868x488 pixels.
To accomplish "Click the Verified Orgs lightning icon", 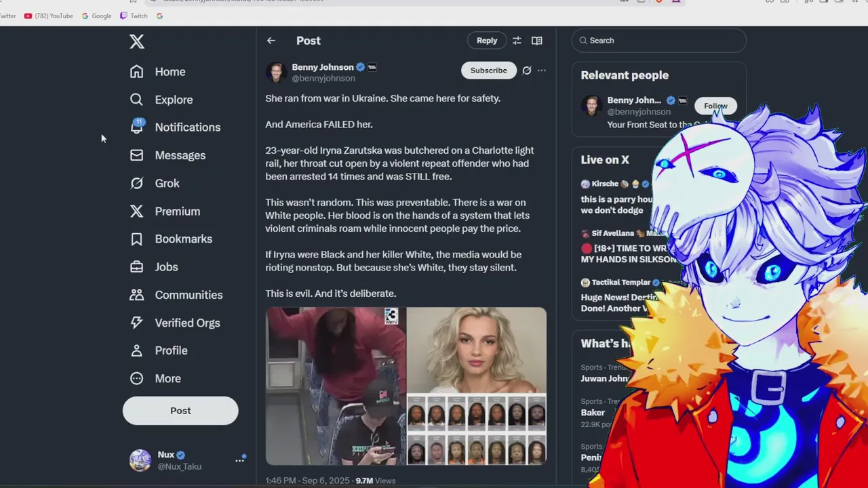I will pos(137,323).
